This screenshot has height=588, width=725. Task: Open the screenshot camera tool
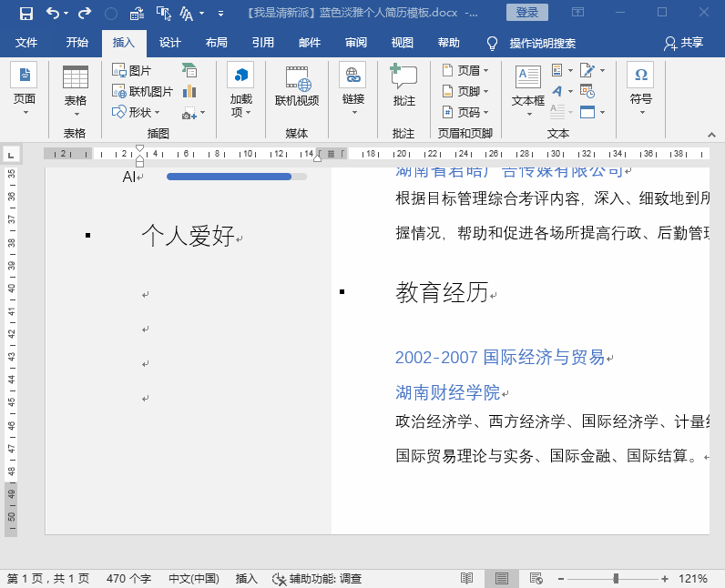tap(193, 113)
